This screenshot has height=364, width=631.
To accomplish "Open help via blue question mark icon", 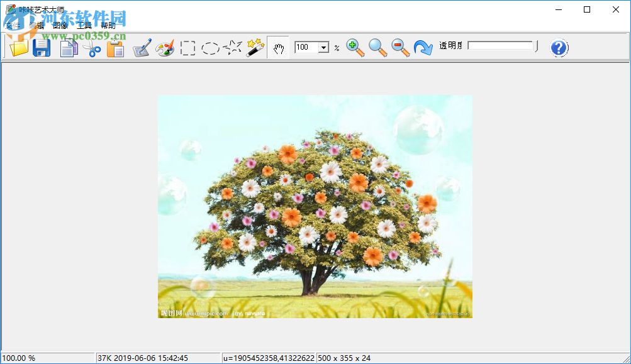I will click(x=559, y=48).
